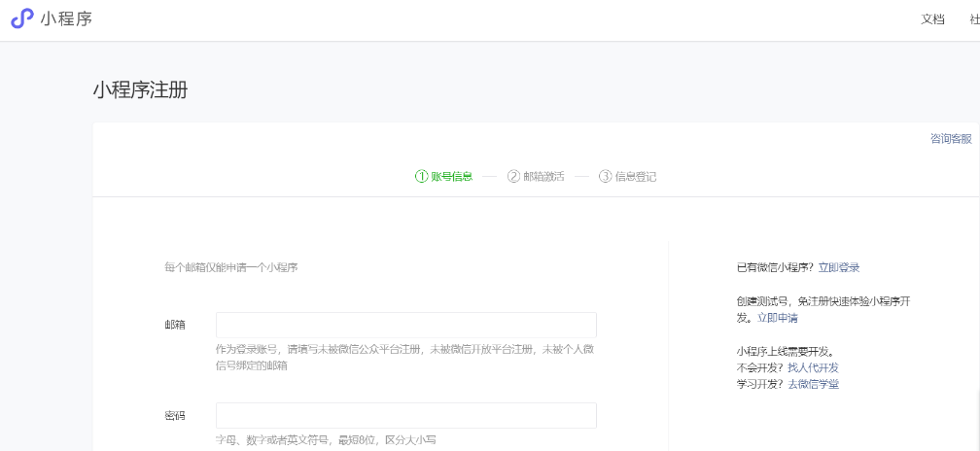
Task: Click the 密码 field label
Action: point(175,415)
